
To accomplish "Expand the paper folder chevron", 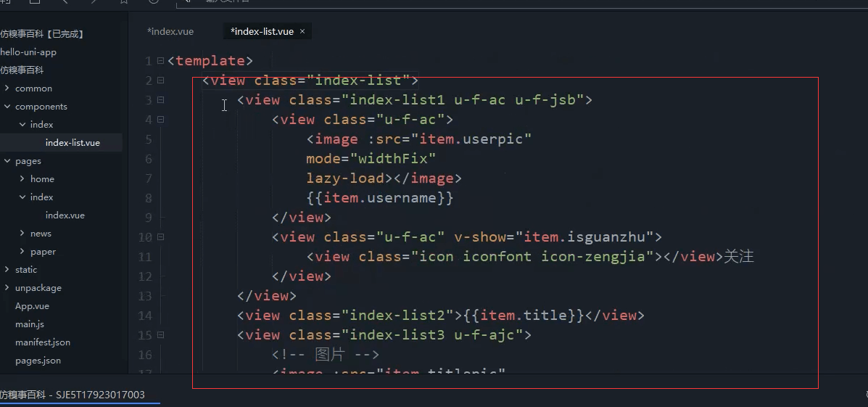I will coord(22,252).
